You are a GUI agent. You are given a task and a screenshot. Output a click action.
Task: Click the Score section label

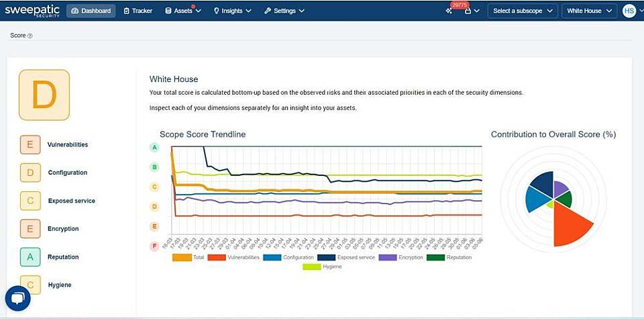click(18, 36)
